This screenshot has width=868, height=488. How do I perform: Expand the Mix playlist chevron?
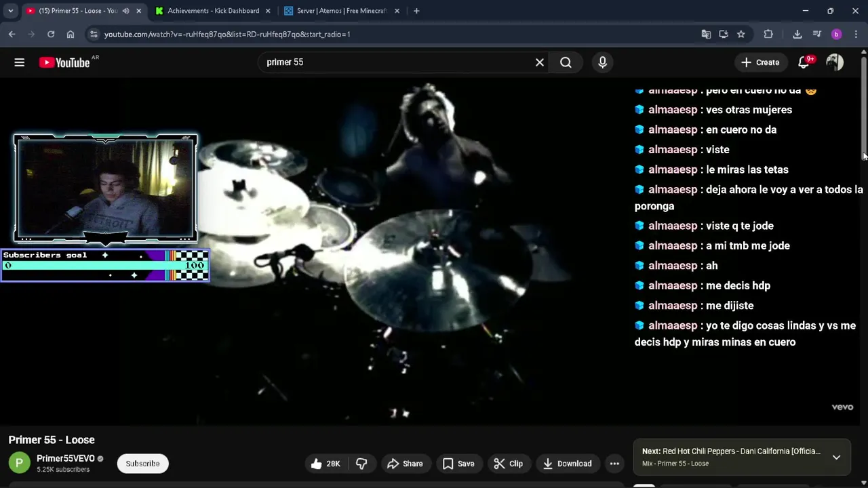pyautogui.click(x=836, y=457)
